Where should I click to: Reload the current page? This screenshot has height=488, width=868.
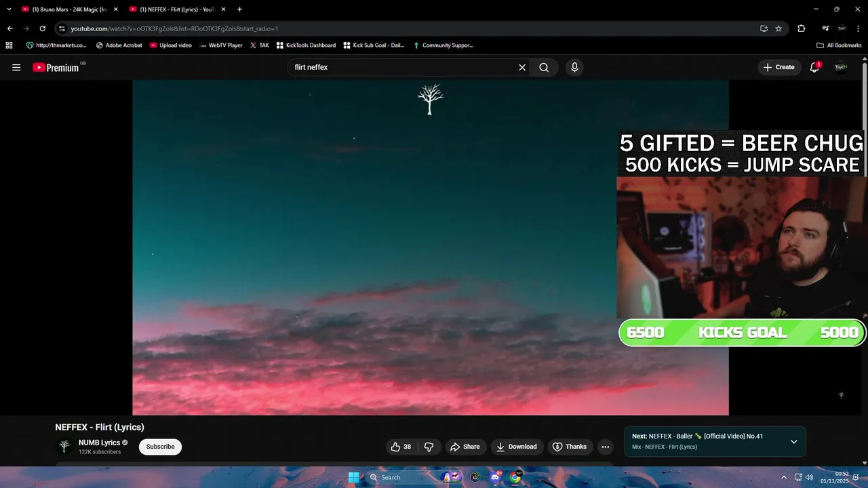click(42, 28)
